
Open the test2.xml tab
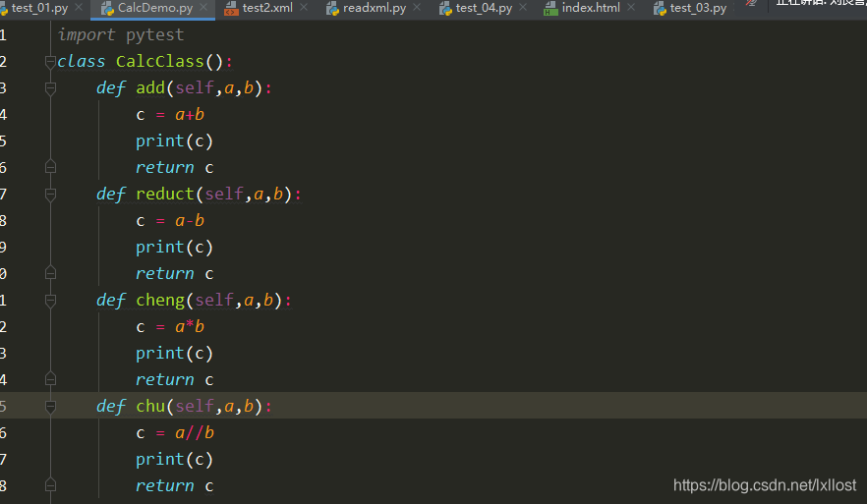[267, 8]
